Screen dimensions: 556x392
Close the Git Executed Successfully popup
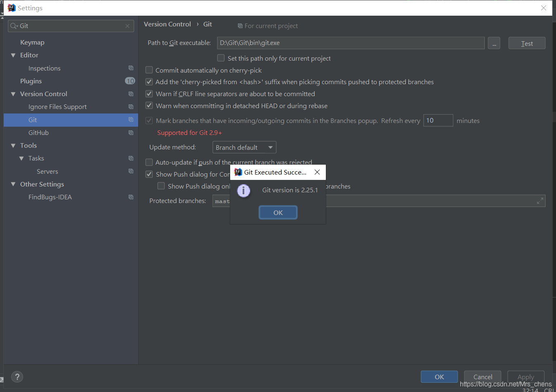(317, 172)
